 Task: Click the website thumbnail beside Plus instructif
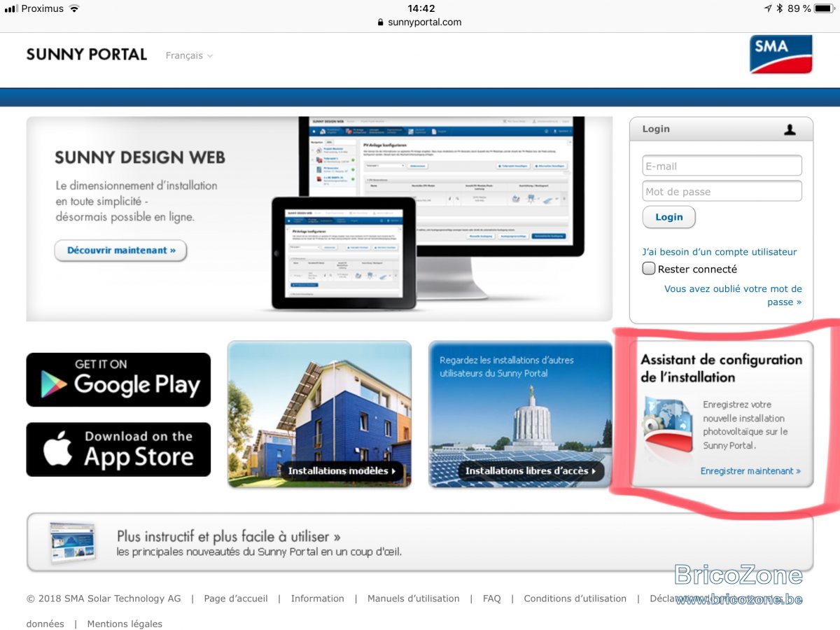(x=72, y=543)
